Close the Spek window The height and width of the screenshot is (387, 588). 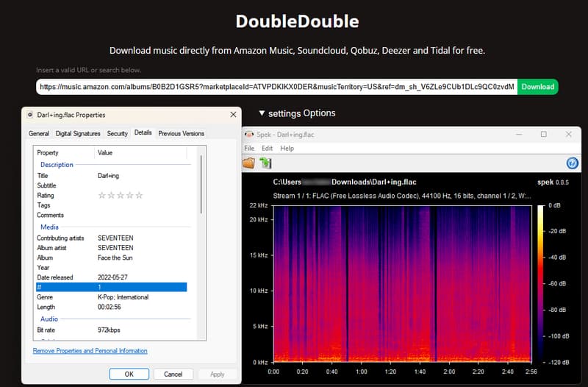(x=568, y=135)
